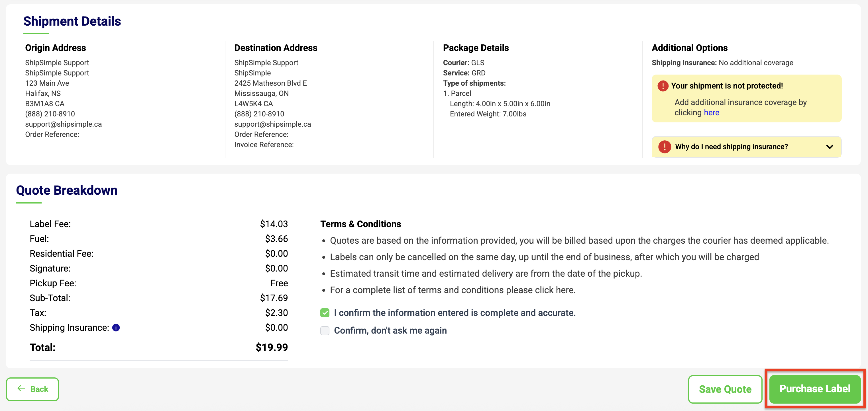Click the left arrow icon in Back button
This screenshot has height=411, width=868.
[21, 389]
